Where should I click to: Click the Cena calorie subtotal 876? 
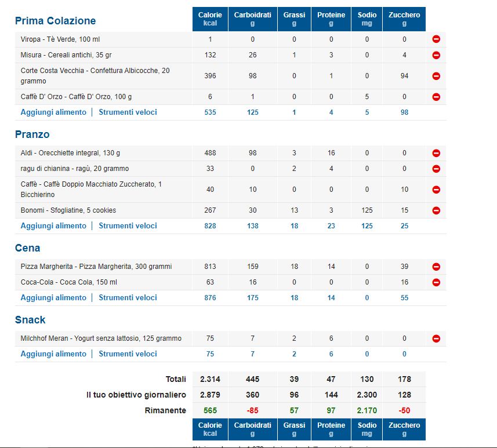[x=210, y=298]
